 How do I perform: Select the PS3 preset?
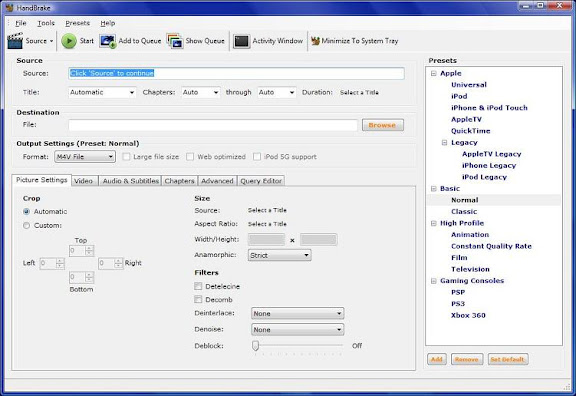click(458, 304)
